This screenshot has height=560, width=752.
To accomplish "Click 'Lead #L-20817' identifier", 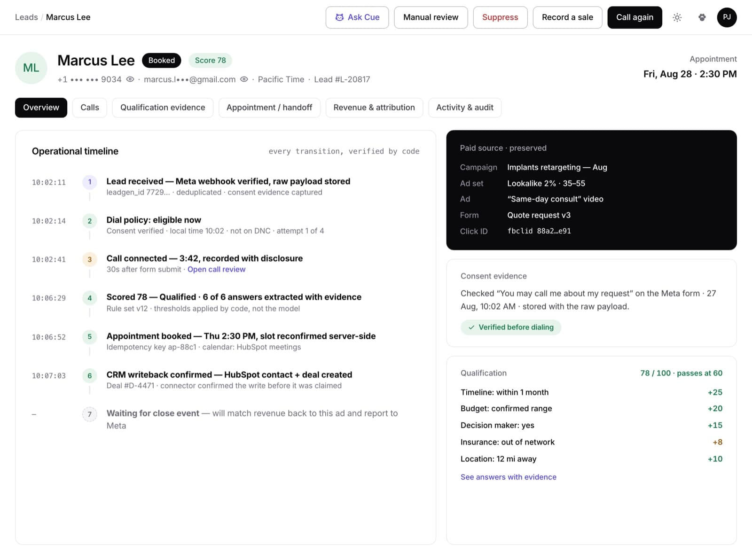I will (342, 79).
